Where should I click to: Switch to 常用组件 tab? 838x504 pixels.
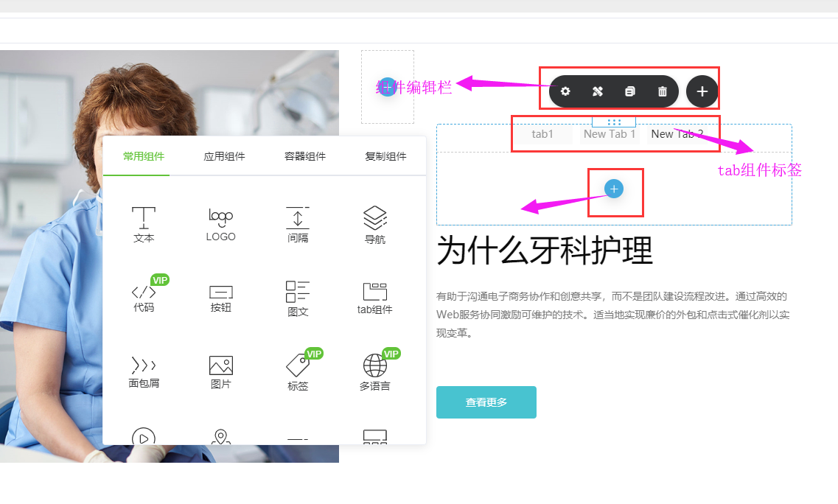pyautogui.click(x=144, y=156)
